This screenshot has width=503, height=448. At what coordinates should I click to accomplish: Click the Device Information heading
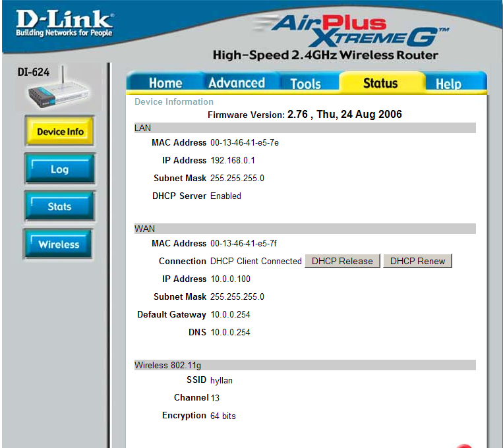click(174, 101)
